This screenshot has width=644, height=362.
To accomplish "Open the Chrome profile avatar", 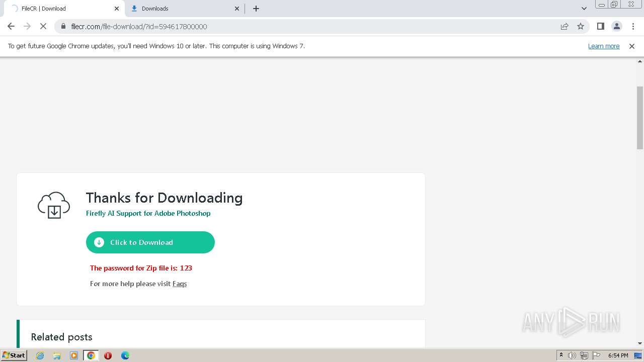I will pos(616,26).
